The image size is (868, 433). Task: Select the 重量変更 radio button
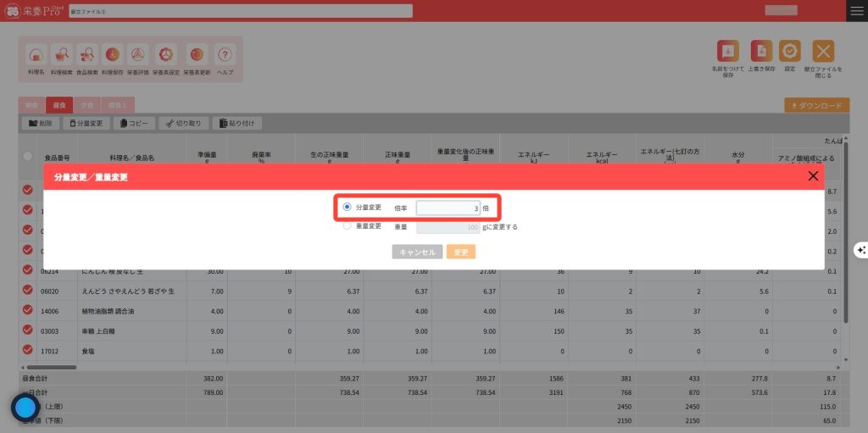click(348, 226)
